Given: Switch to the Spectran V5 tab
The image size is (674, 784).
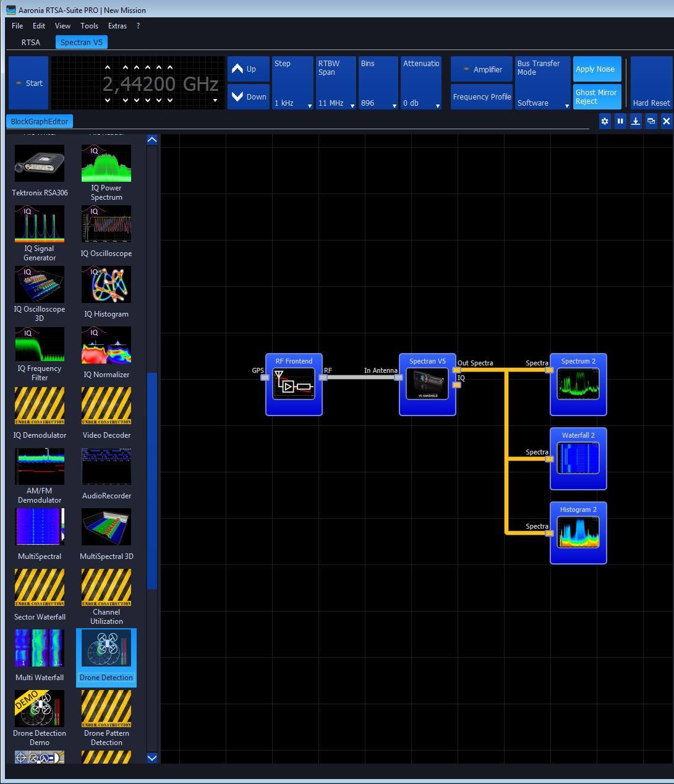Looking at the screenshot, I should coord(82,43).
